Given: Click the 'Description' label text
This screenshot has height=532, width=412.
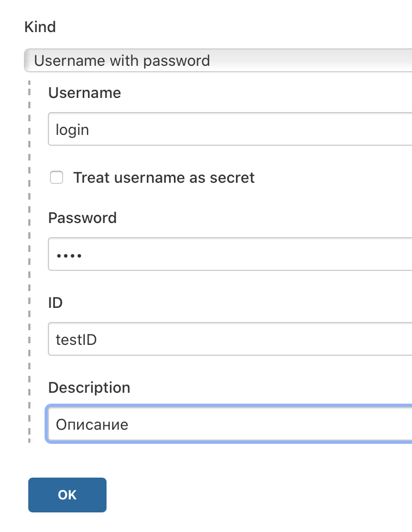Looking at the screenshot, I should point(89,387).
